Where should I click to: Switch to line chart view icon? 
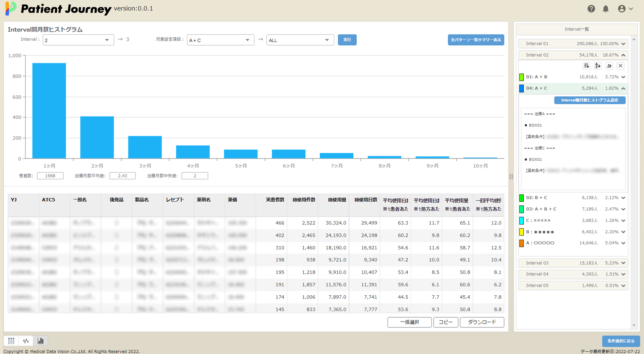26,341
